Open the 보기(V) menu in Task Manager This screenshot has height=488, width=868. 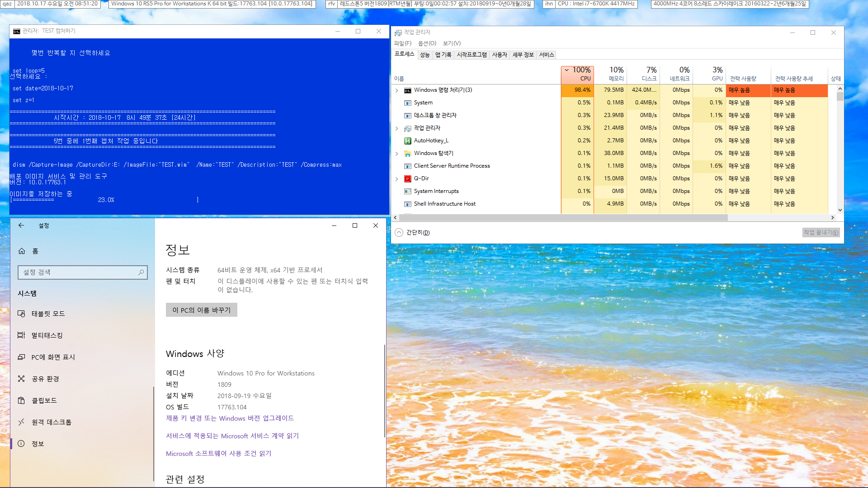(452, 43)
